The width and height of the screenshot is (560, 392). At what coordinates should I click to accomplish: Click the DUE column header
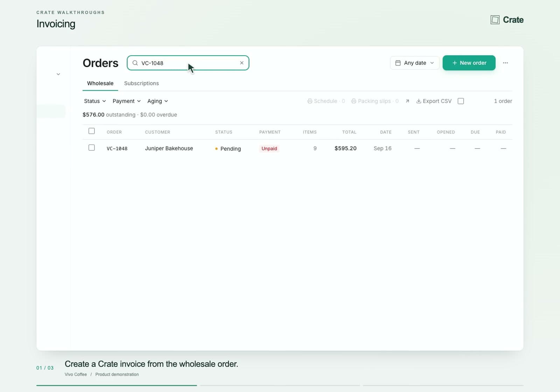click(475, 132)
